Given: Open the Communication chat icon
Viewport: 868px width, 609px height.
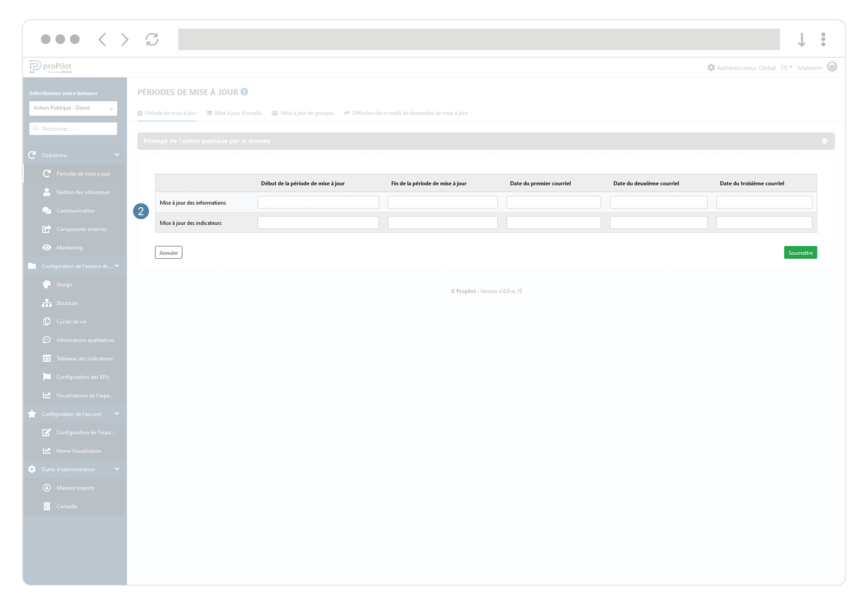Looking at the screenshot, I should 47,211.
